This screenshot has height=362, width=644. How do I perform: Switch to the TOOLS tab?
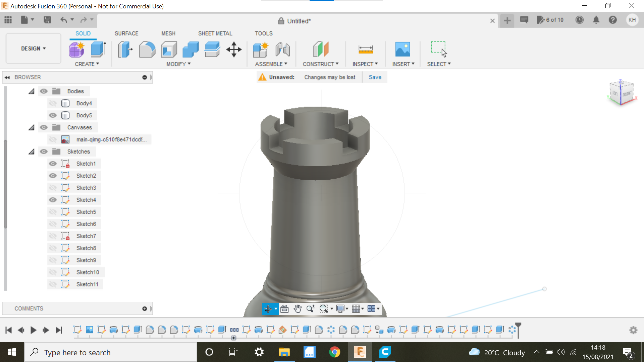[264, 34]
